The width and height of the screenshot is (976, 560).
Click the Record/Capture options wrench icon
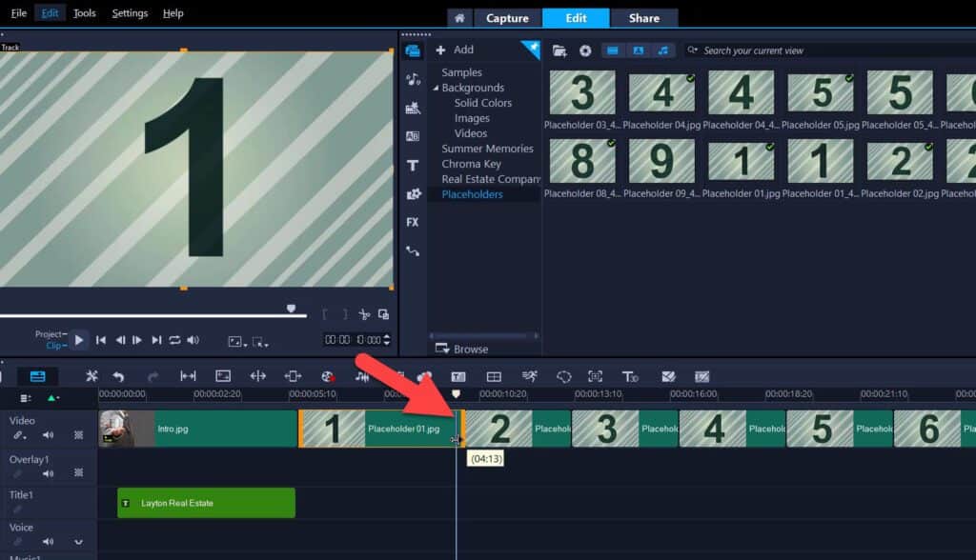[91, 376]
